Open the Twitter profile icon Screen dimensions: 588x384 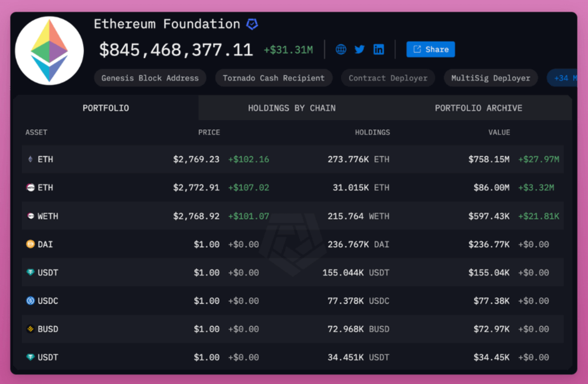[x=360, y=49]
